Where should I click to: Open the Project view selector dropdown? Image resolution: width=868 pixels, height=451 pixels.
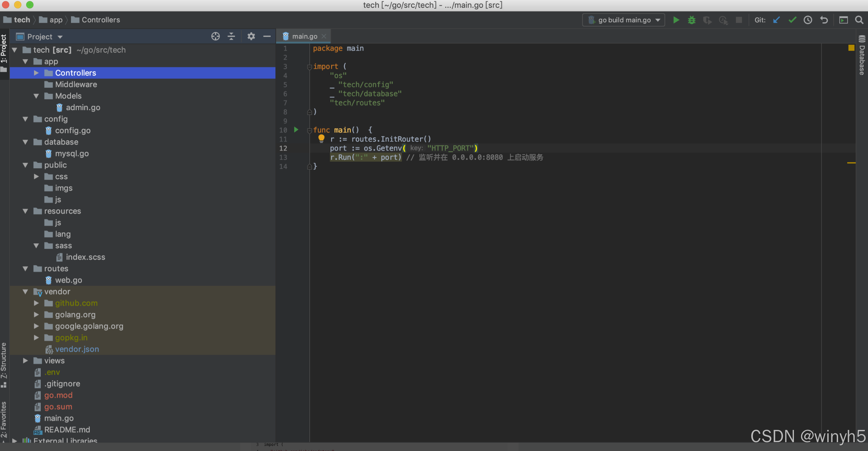point(39,37)
